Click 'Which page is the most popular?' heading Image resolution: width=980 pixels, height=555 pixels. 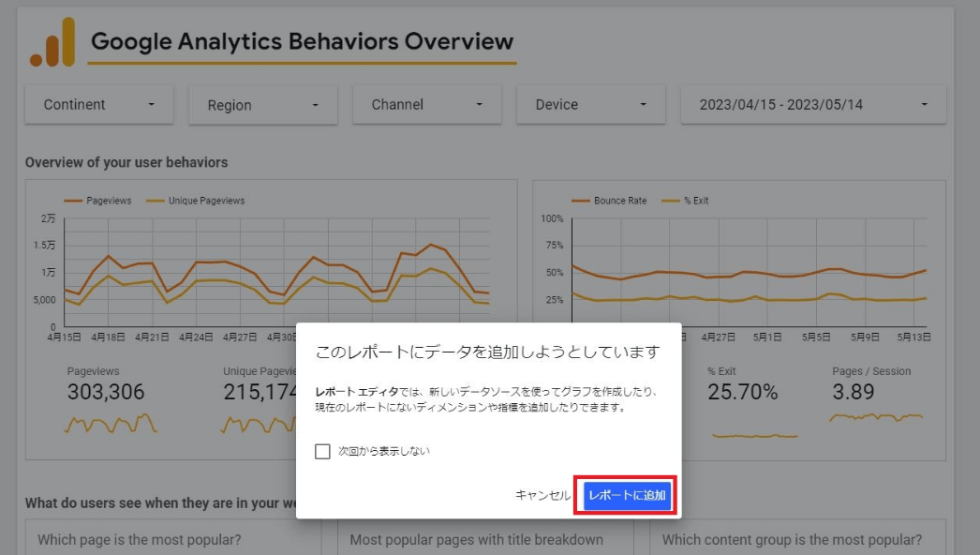(140, 540)
